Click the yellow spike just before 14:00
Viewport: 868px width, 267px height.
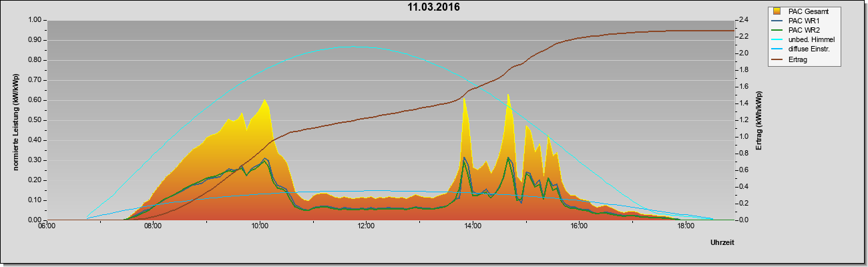[464, 100]
